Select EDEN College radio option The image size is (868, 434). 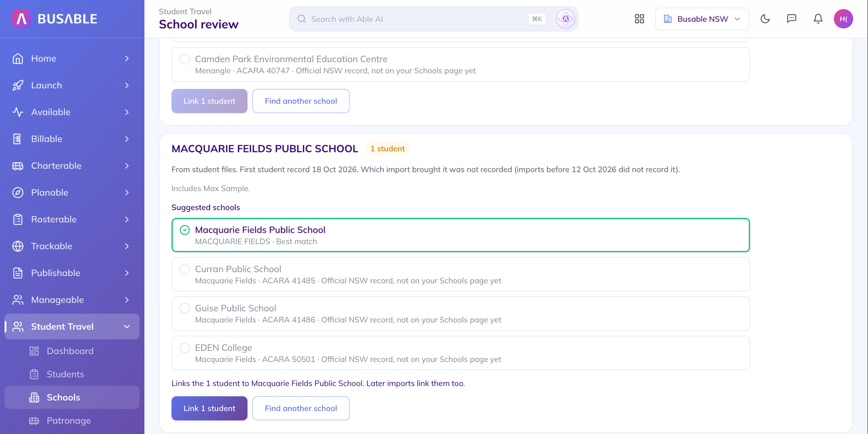coord(185,348)
